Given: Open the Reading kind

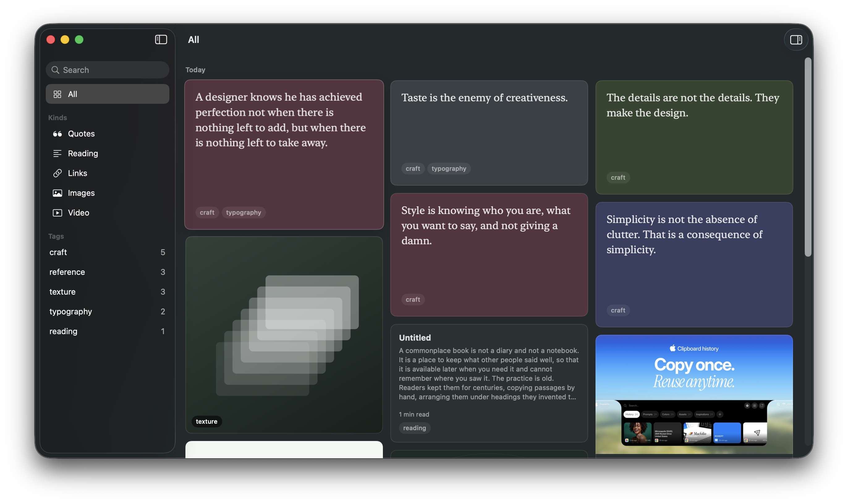Looking at the screenshot, I should tap(108, 153).
